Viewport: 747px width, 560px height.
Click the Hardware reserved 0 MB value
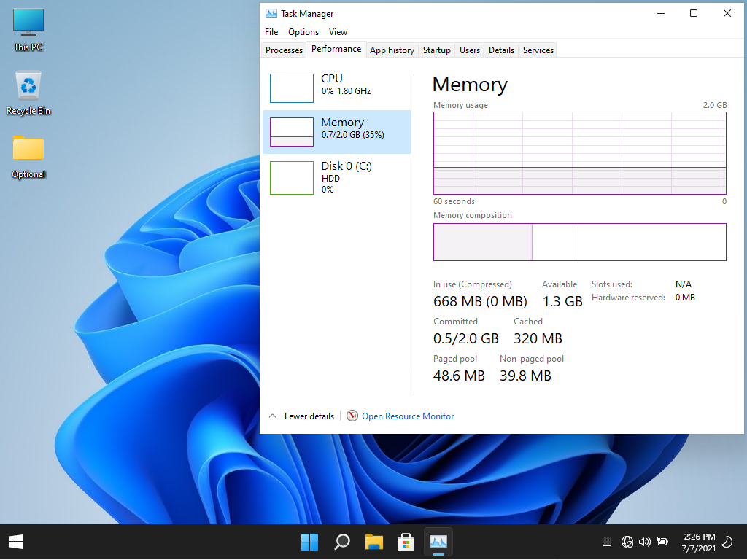[x=685, y=297]
